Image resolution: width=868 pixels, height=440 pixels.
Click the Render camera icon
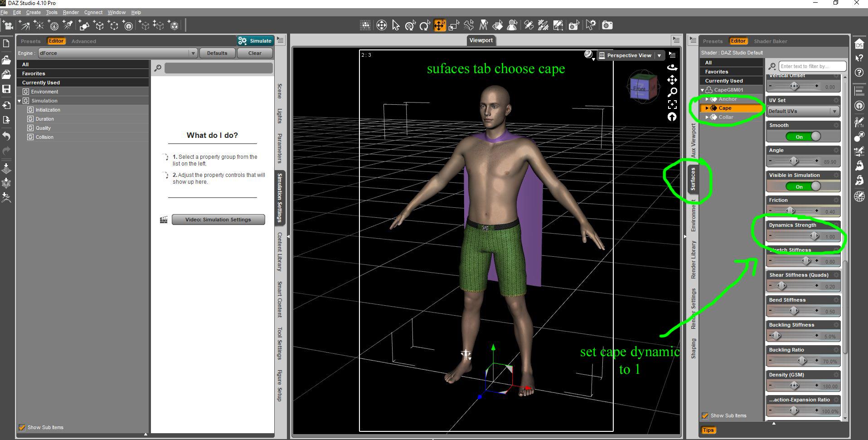point(607,25)
